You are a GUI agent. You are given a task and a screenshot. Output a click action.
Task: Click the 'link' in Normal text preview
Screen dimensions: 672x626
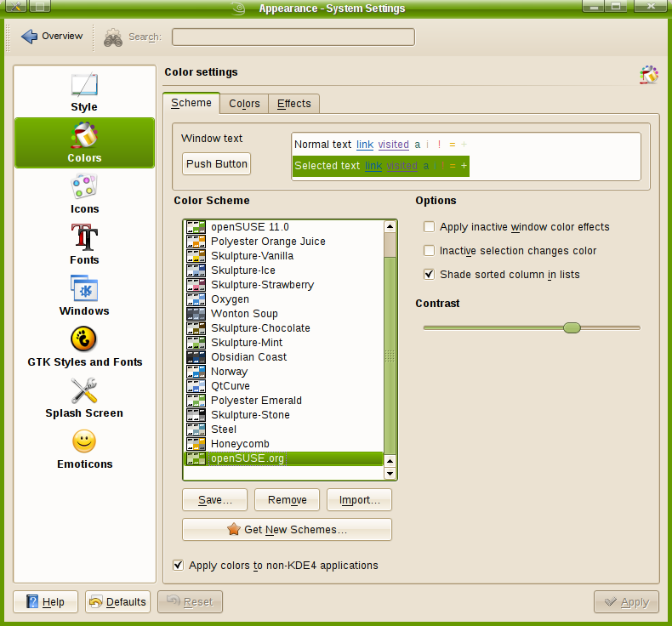coord(365,145)
